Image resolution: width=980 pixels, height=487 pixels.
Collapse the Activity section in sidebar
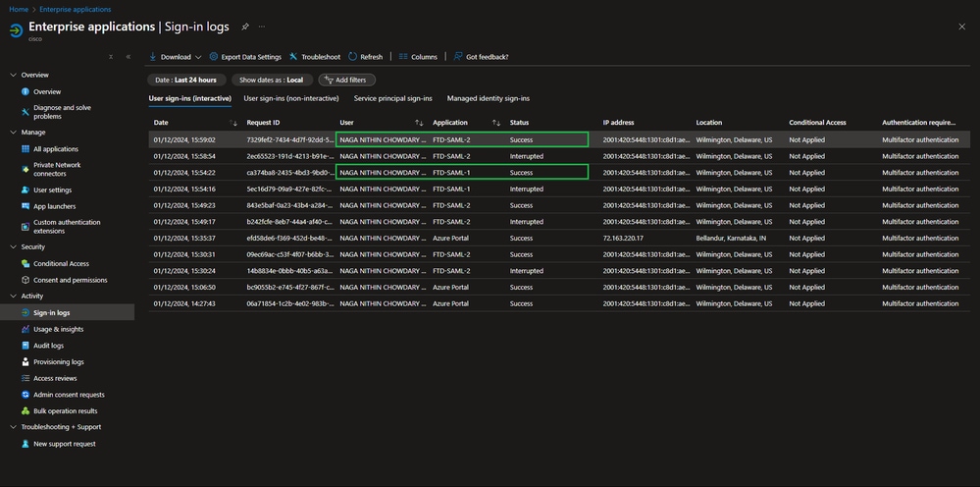[13, 297]
